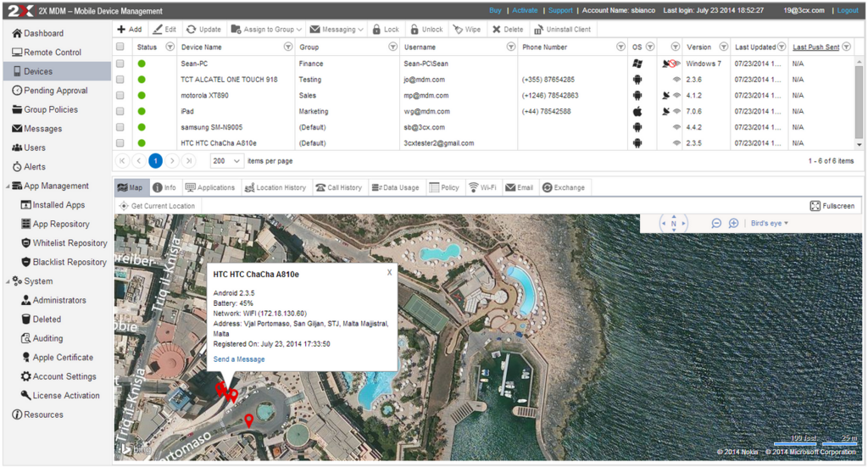Open Deleted devices page
Screen dimensions: 868x467
point(41,320)
